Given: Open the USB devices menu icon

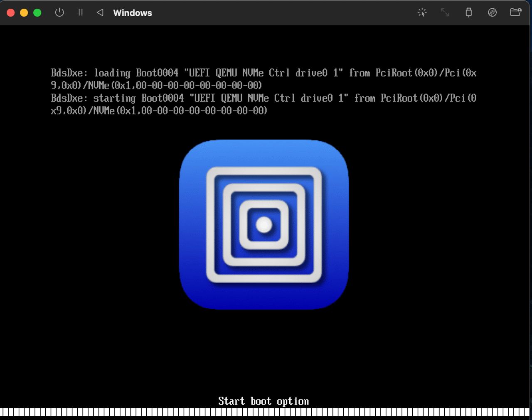Looking at the screenshot, I should 468,12.
